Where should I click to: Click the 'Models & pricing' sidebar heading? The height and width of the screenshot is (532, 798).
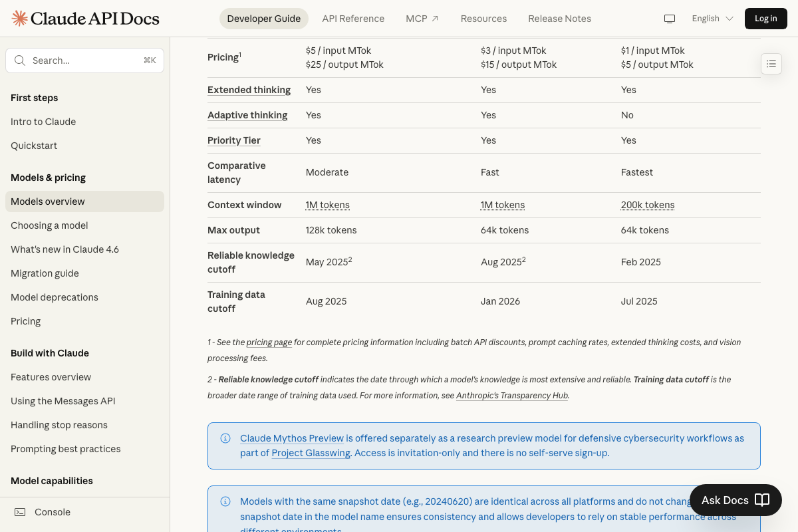point(48,178)
